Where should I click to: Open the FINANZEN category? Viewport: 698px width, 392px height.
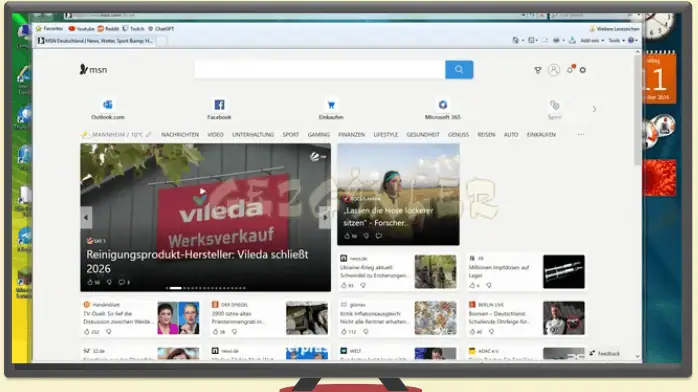click(351, 134)
